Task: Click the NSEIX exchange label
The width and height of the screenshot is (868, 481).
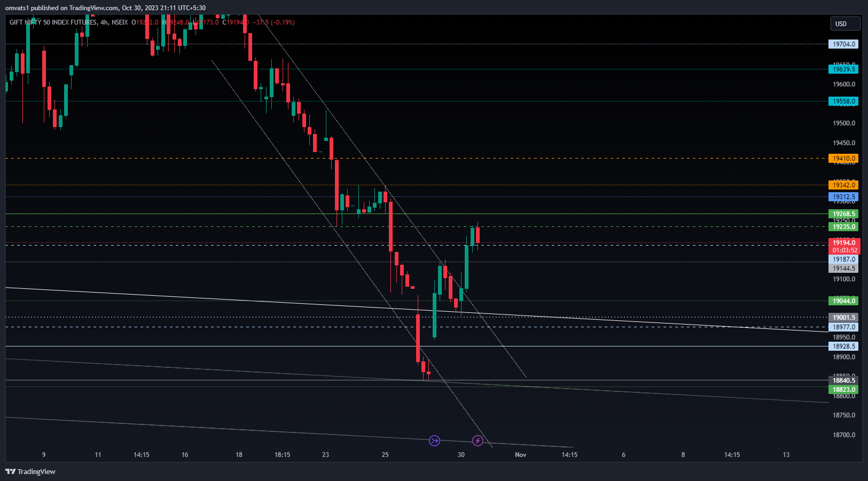Action: coord(120,22)
